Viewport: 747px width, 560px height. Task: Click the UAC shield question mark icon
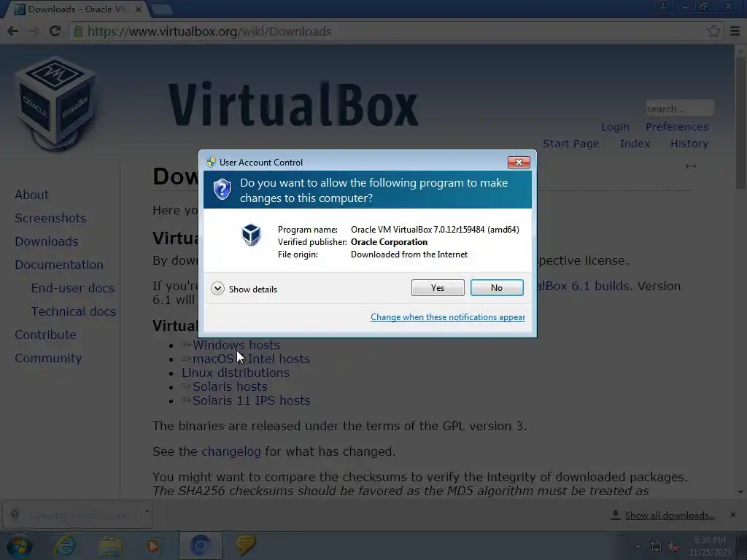[x=222, y=190]
